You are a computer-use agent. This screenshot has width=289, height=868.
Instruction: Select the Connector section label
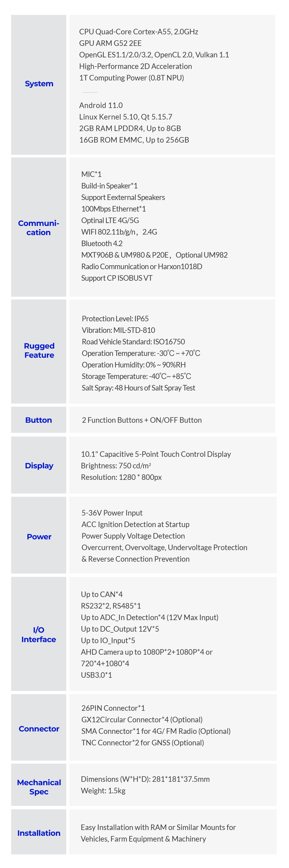pos(39,729)
